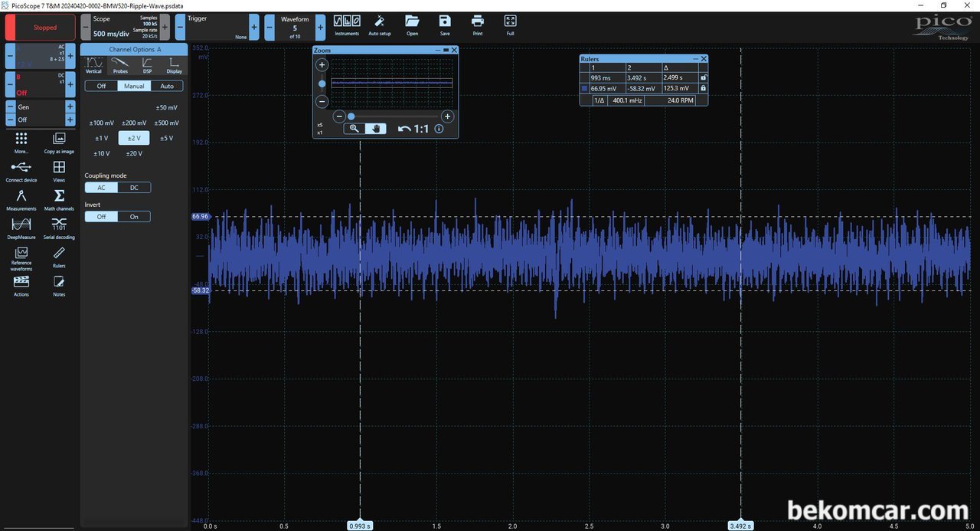Increase timebase with Scope plus button
This screenshot has height=531, width=980.
pyautogui.click(x=165, y=27)
